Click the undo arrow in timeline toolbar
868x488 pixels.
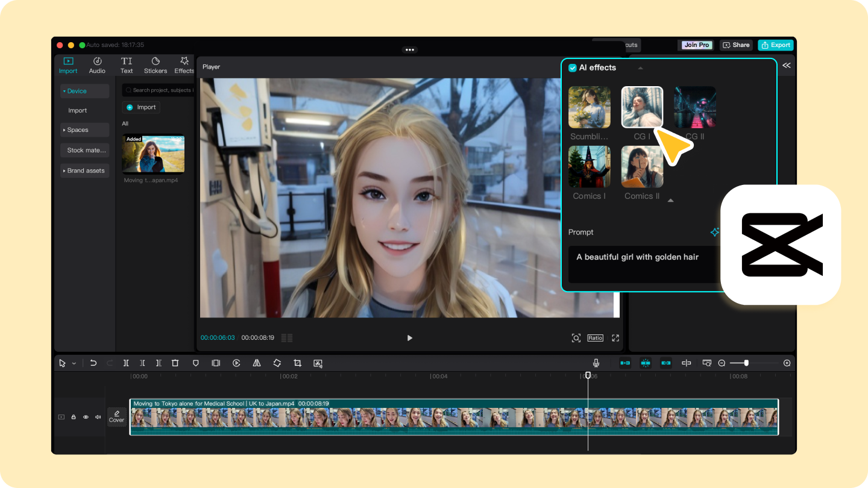[x=93, y=363]
